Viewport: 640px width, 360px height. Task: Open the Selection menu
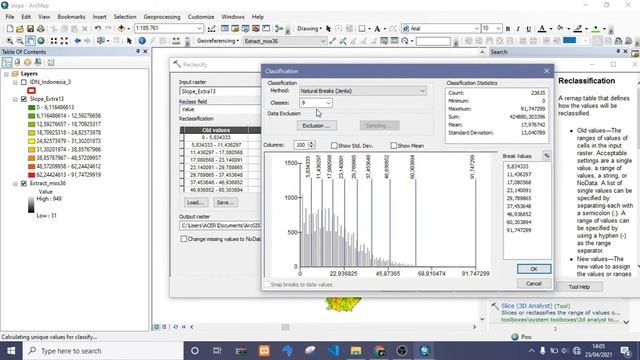[125, 17]
